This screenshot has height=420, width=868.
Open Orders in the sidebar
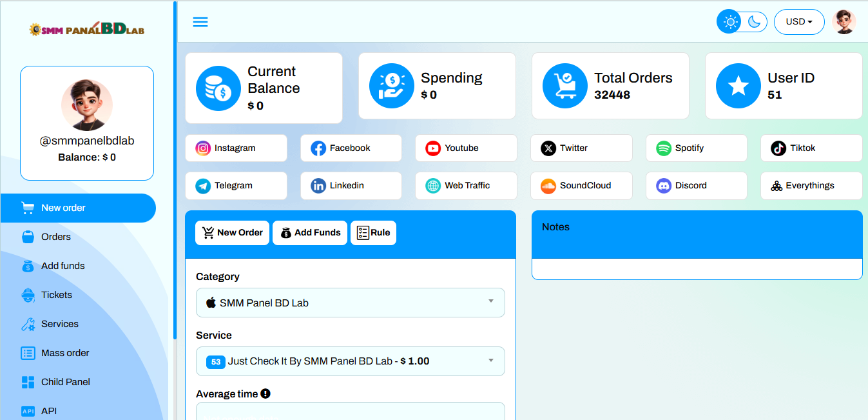point(56,237)
